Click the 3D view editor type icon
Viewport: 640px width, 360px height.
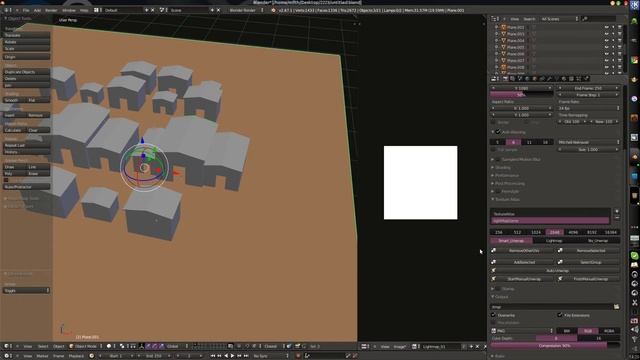6,346
